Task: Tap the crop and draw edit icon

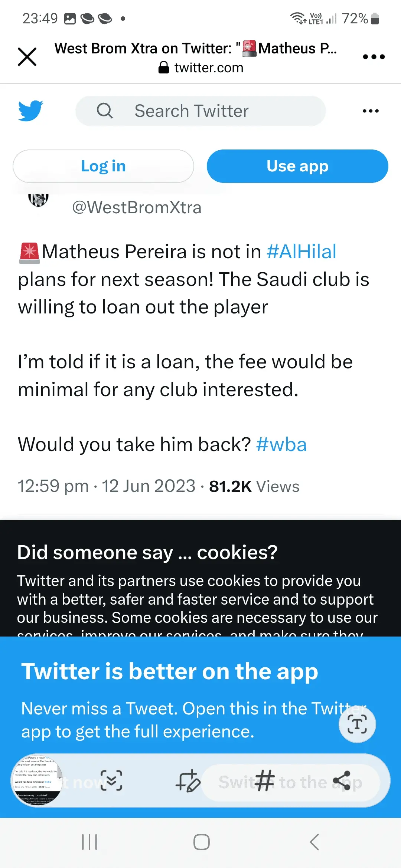Action: pos(188,781)
